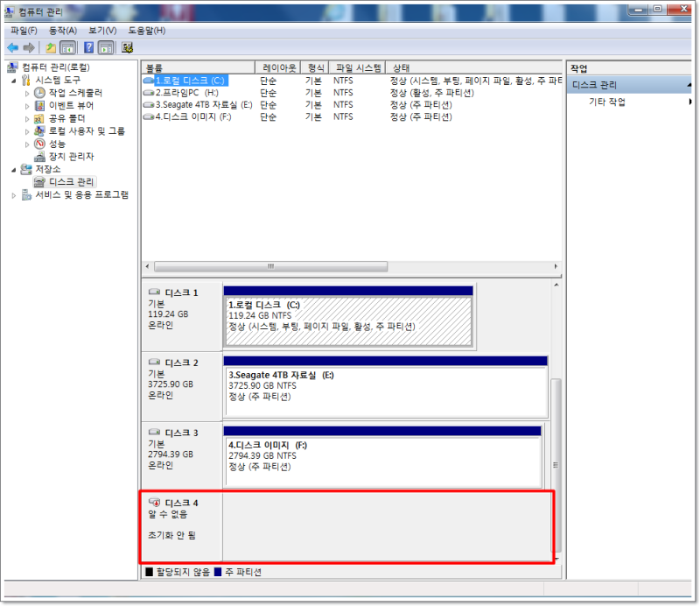Open 장치 관리자 in tree

71,157
